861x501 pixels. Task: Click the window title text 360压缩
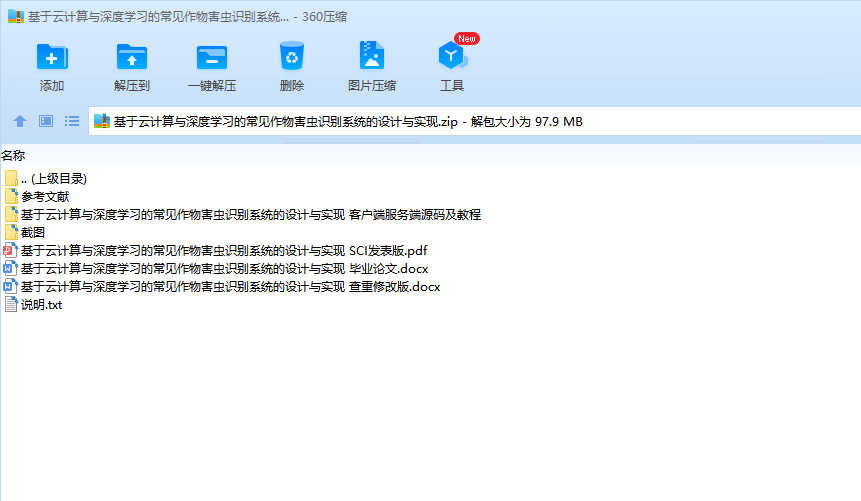click(x=325, y=16)
